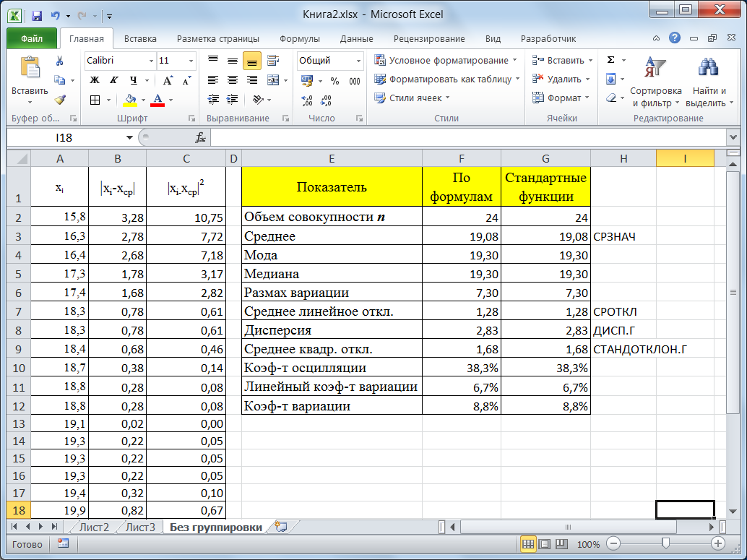Click Сортировка и фильтр button

tap(655, 81)
